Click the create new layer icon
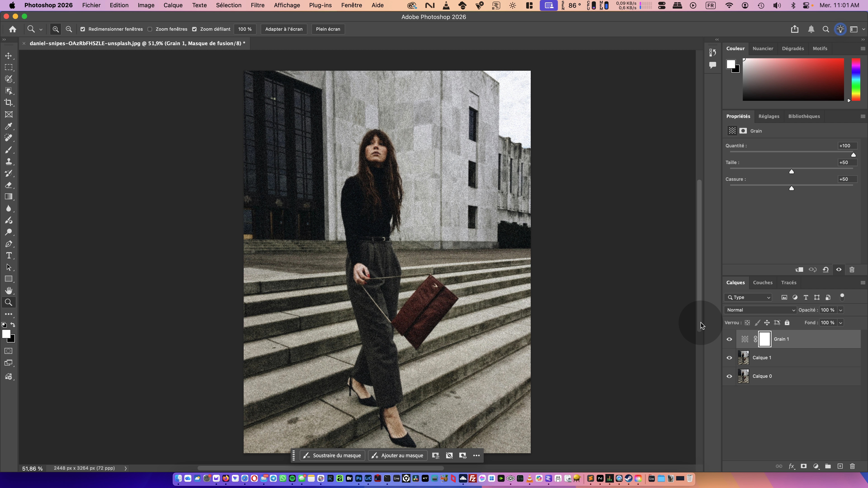The width and height of the screenshot is (868, 488). click(840, 467)
